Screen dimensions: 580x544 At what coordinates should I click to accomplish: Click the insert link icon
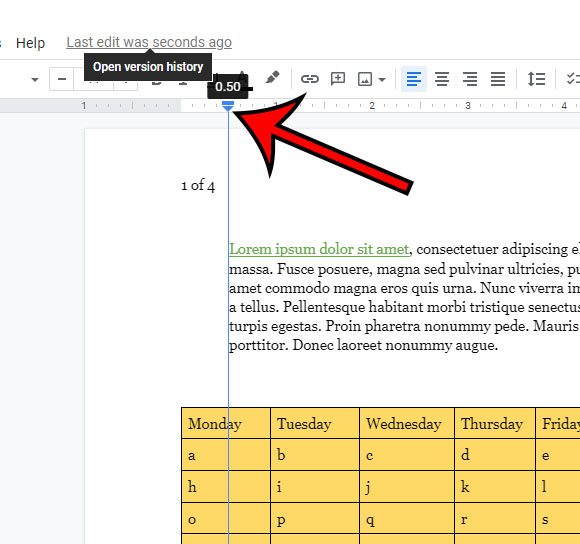click(x=309, y=79)
